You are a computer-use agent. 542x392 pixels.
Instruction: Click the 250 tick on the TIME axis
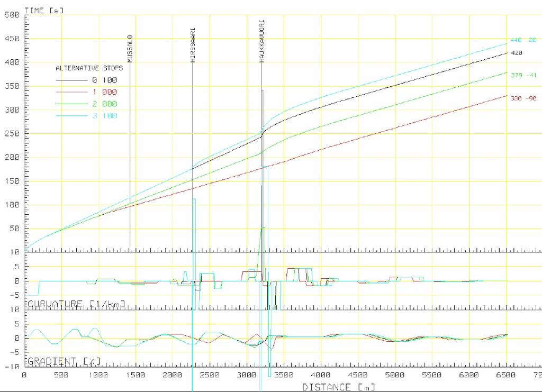(12, 134)
